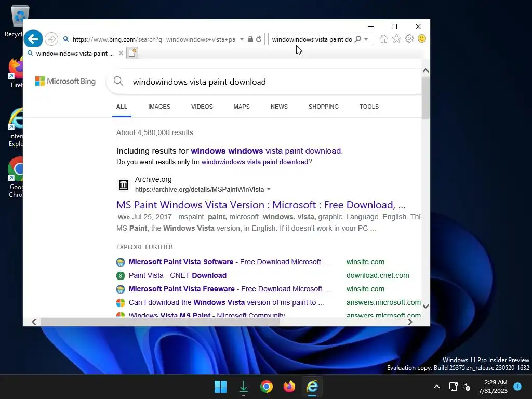Click the download.cnet.com domain text
The height and width of the screenshot is (399, 532).
(378, 275)
